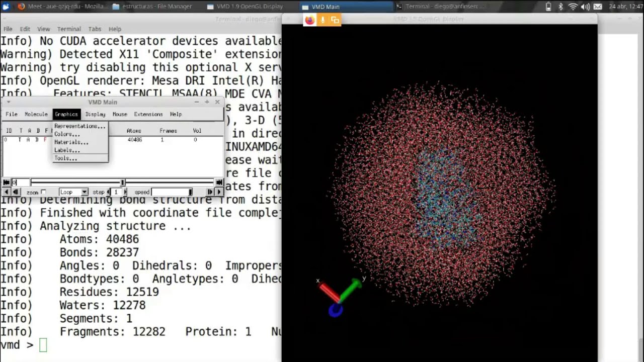Play the animation forward

click(219, 192)
